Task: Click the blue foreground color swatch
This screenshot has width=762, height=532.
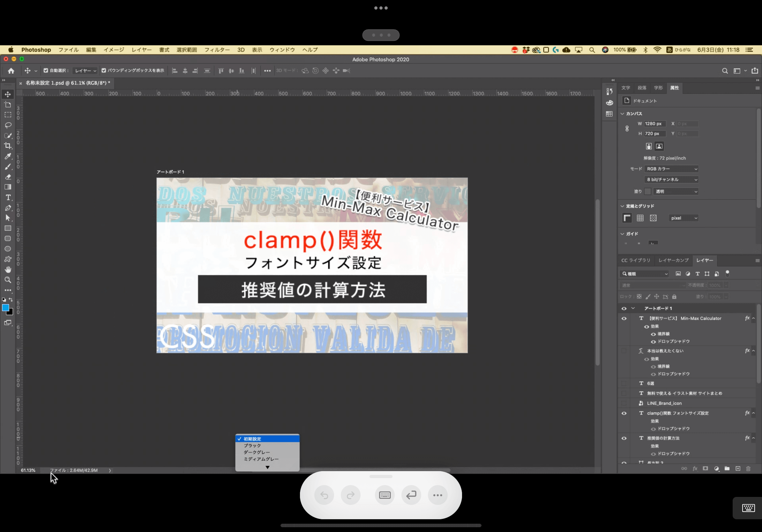Action: click(x=5, y=308)
